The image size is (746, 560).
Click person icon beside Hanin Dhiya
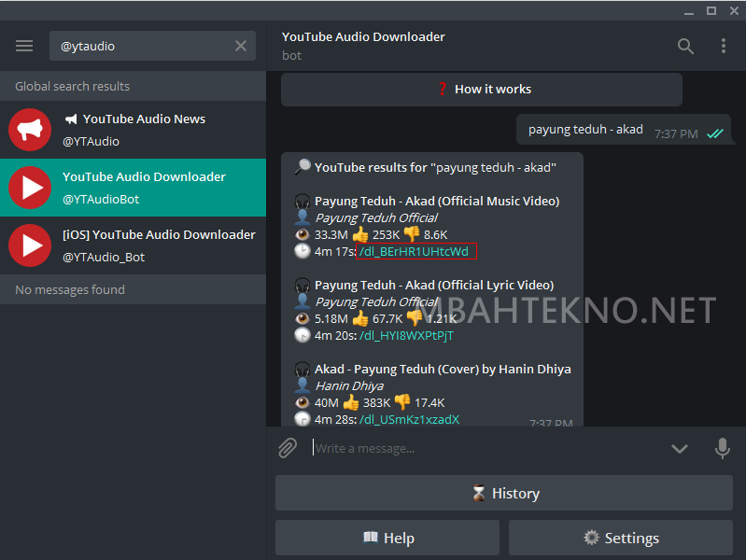point(303,385)
